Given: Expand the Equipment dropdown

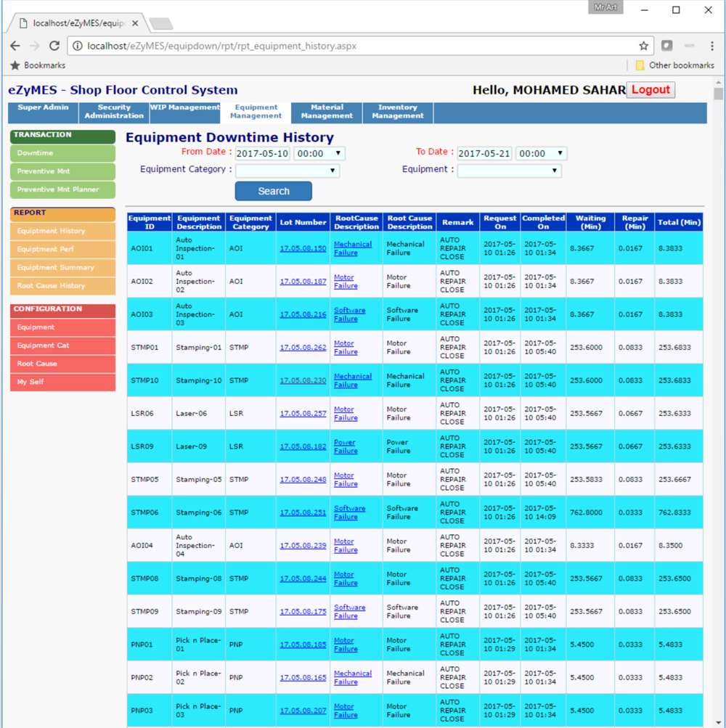Looking at the screenshot, I should 509,171.
